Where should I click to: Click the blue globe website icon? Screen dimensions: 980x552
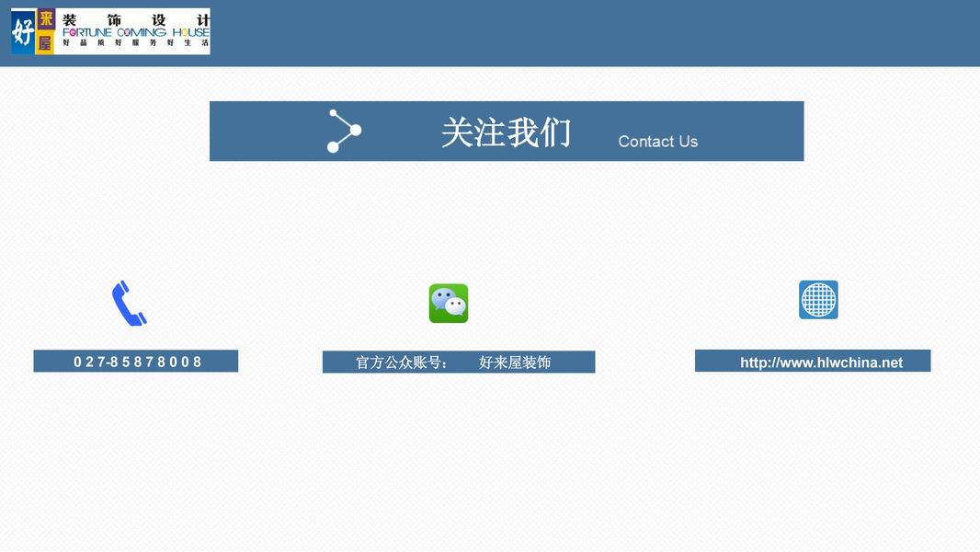pyautogui.click(x=818, y=300)
